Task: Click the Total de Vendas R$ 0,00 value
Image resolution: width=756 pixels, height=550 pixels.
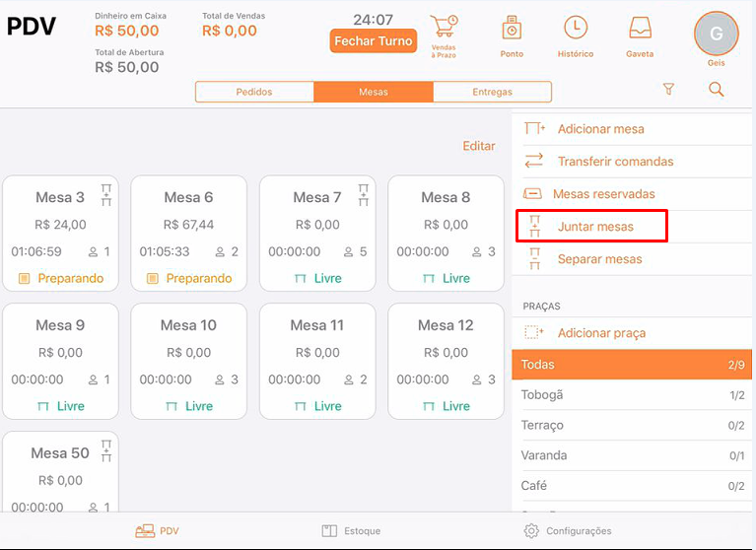Action: coord(230,31)
